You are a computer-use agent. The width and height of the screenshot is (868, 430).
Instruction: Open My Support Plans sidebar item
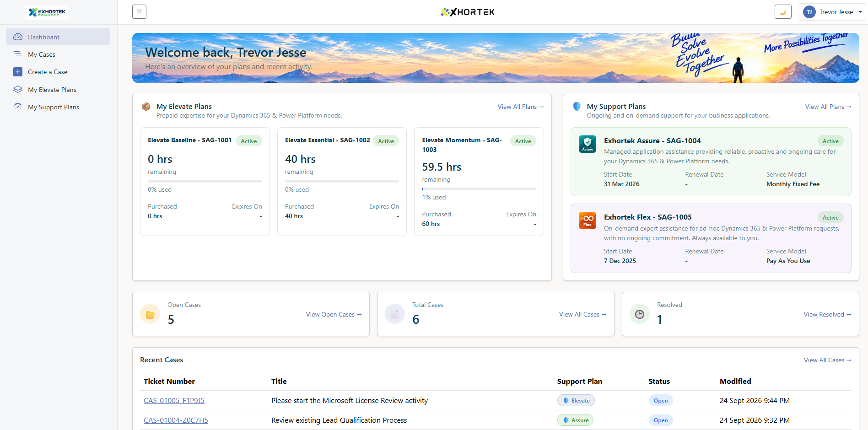click(58, 107)
